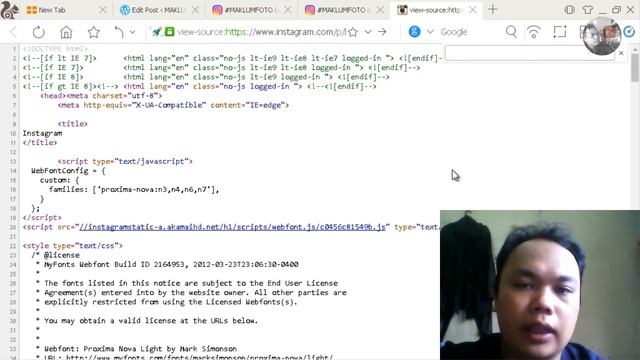The width and height of the screenshot is (640, 360).
Task: Reload the current page
Action: tap(39, 32)
